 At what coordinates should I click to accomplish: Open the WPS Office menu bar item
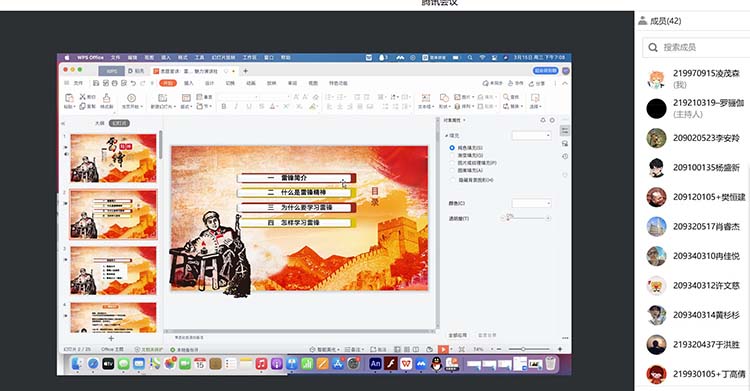[90, 57]
